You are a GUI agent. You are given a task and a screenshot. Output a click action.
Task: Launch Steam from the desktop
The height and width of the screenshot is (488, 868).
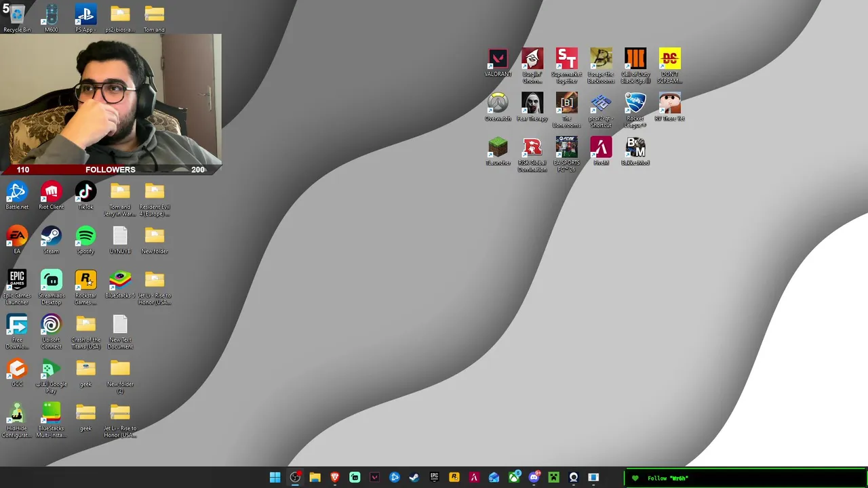(52, 240)
